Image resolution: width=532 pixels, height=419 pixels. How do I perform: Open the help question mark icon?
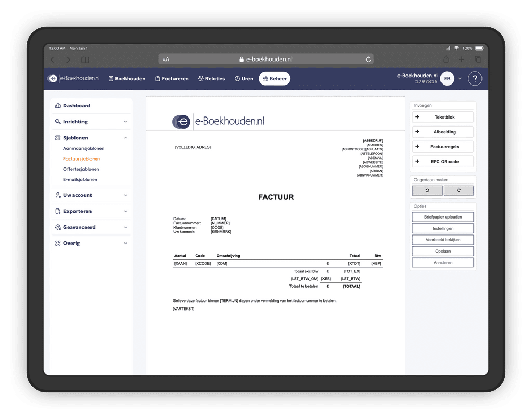point(475,79)
